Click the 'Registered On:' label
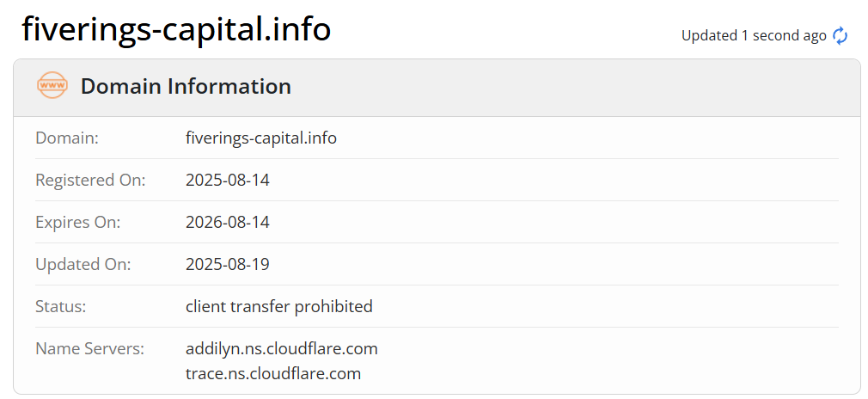Image resolution: width=868 pixels, height=399 pixels. pyautogui.click(x=90, y=180)
